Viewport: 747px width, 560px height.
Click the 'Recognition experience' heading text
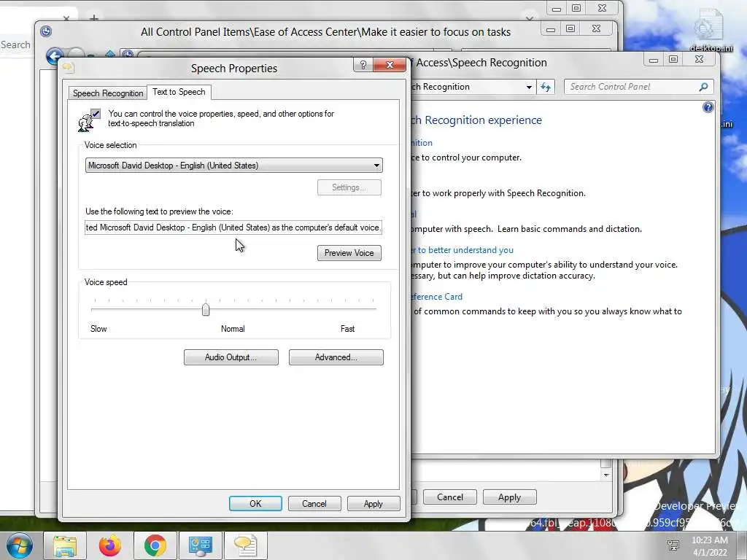[x=483, y=120]
